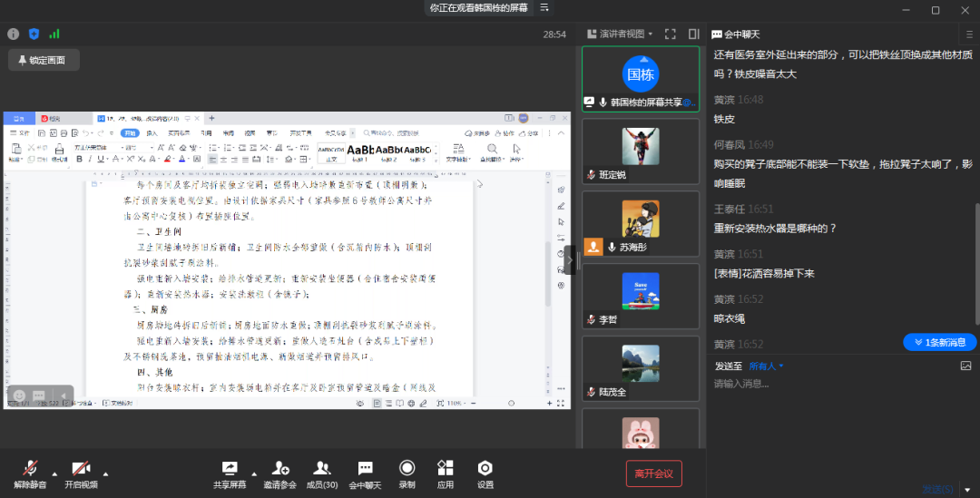Open the Send To Everyone (所有人) dropdown
980x498 pixels.
coord(766,366)
